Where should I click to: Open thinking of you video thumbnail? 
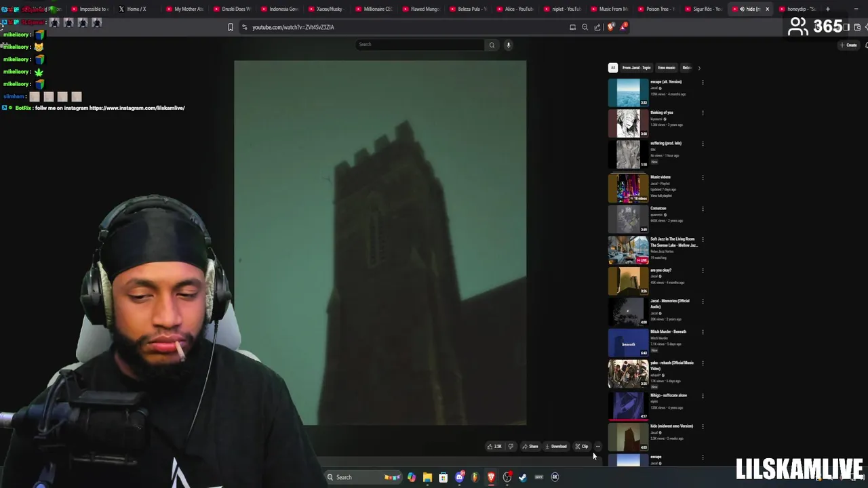point(628,123)
